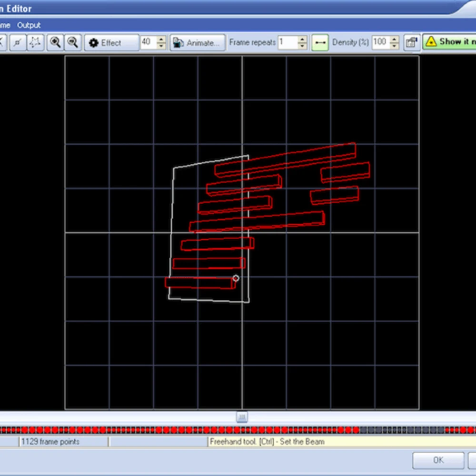The width and height of the screenshot is (476, 476).
Task: Click the effect value field showing 40
Action: coord(149,42)
